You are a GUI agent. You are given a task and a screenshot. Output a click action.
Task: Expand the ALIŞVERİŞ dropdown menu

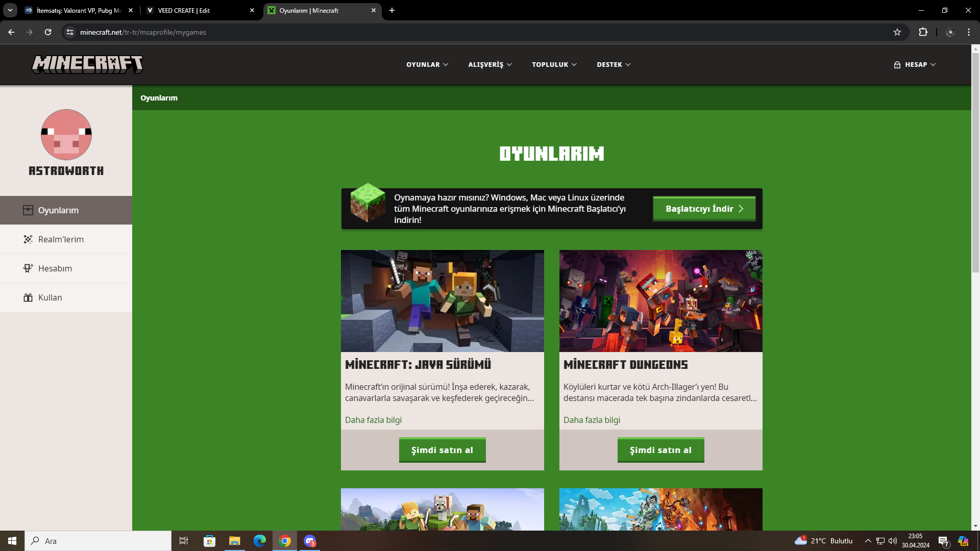pos(489,65)
